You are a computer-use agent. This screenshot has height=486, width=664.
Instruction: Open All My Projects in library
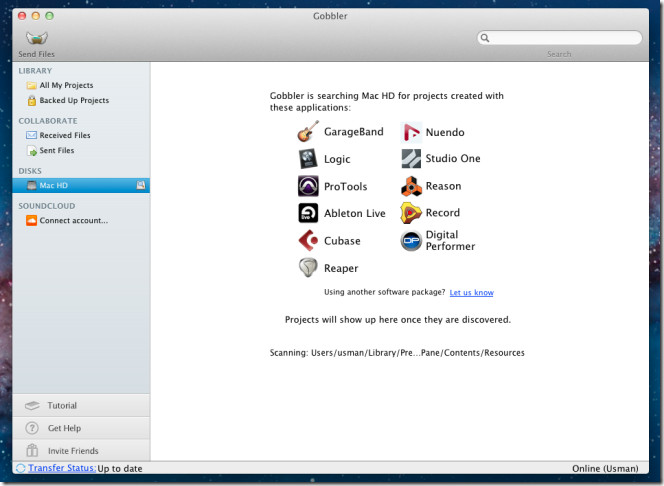tap(65, 86)
